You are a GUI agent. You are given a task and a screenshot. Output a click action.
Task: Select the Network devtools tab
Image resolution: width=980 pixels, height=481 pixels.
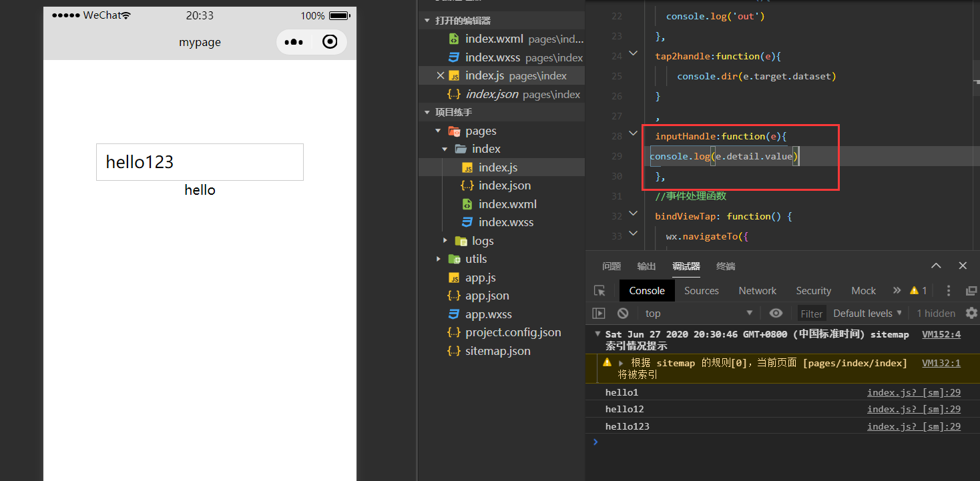tap(758, 291)
